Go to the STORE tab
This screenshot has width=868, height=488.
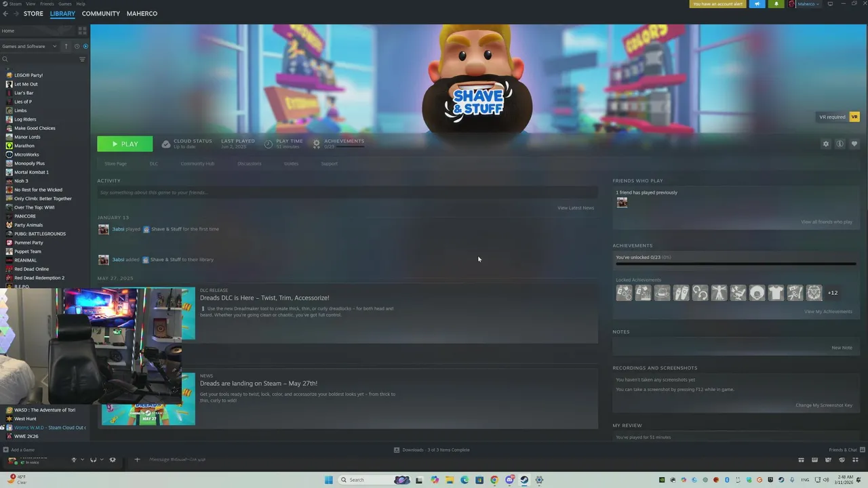(33, 14)
